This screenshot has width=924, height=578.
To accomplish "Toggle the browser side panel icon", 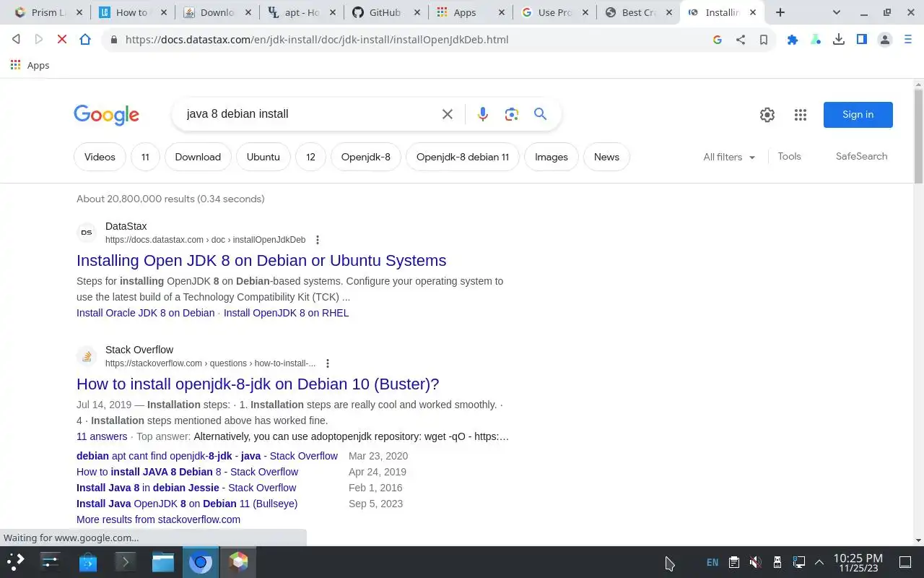I will pos(862,40).
